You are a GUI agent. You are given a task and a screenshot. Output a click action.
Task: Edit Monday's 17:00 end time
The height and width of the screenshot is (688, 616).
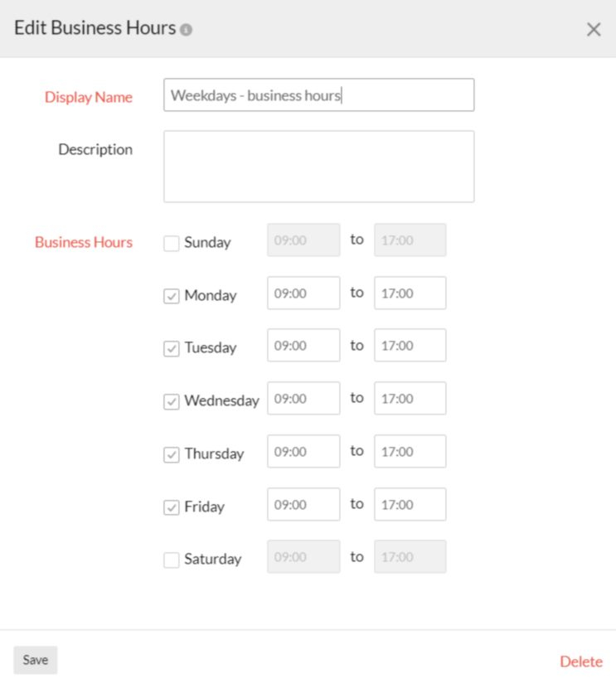pyautogui.click(x=410, y=293)
